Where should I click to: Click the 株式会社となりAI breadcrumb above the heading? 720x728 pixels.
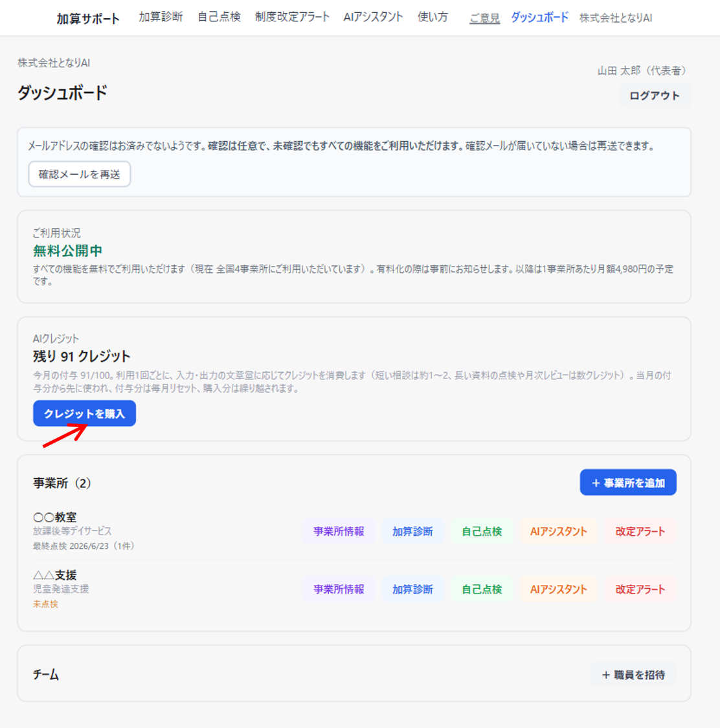point(54,63)
